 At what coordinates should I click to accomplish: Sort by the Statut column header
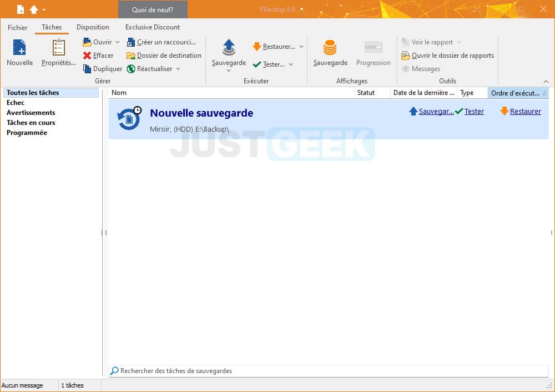pos(372,93)
